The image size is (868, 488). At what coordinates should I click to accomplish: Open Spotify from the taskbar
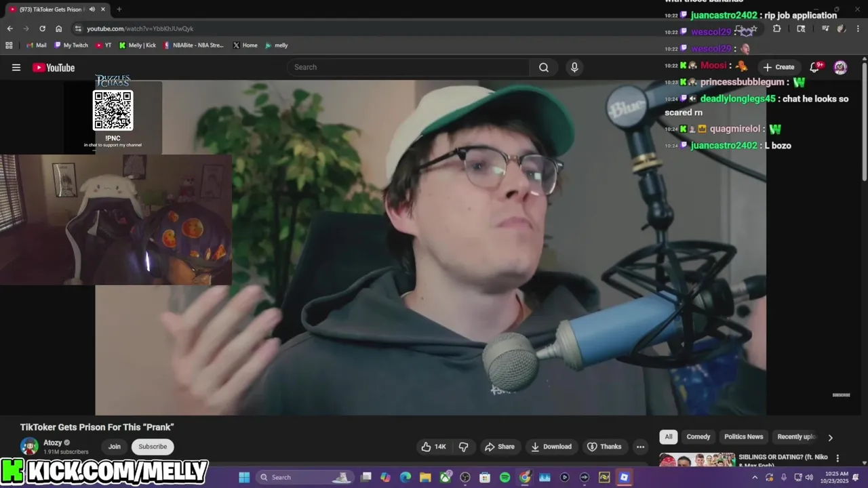coord(505,477)
